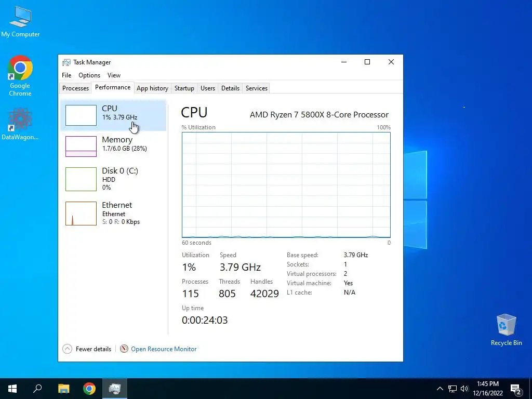Switch to the Users tab
Screen dimensions: 532x399
208,88
